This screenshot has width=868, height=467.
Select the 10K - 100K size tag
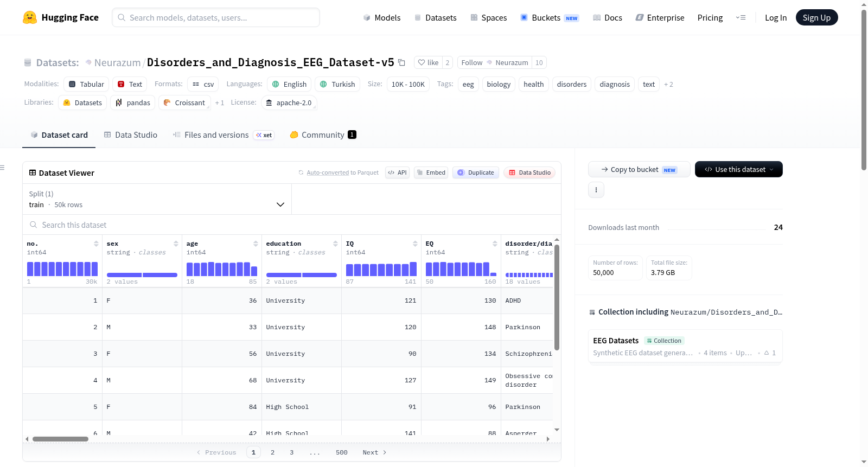408,84
